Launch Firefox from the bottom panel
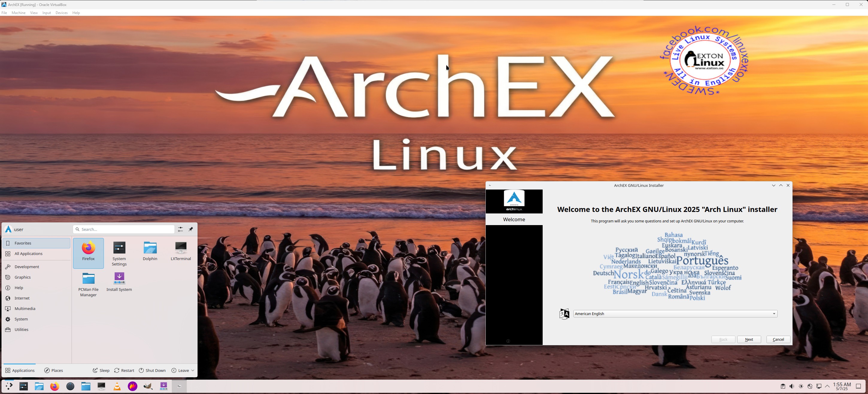 pos(55,386)
